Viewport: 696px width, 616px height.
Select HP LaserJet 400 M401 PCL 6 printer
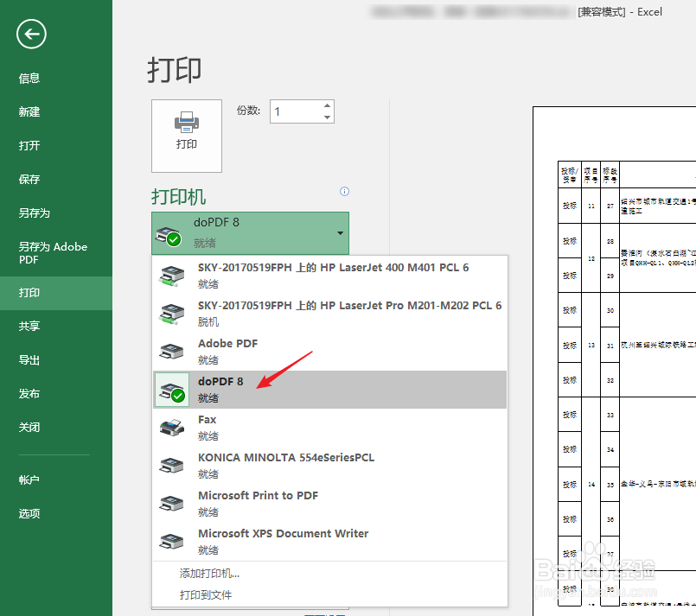click(329, 276)
